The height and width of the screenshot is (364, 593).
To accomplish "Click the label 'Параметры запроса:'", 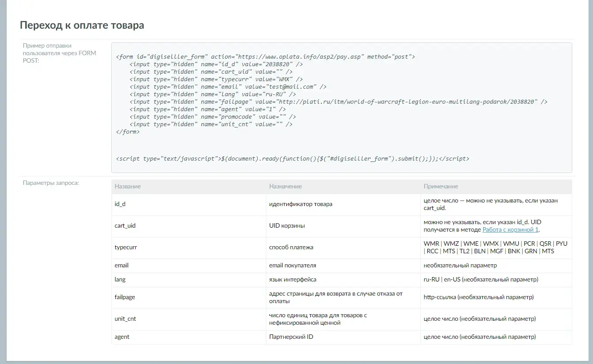I will click(x=51, y=183).
